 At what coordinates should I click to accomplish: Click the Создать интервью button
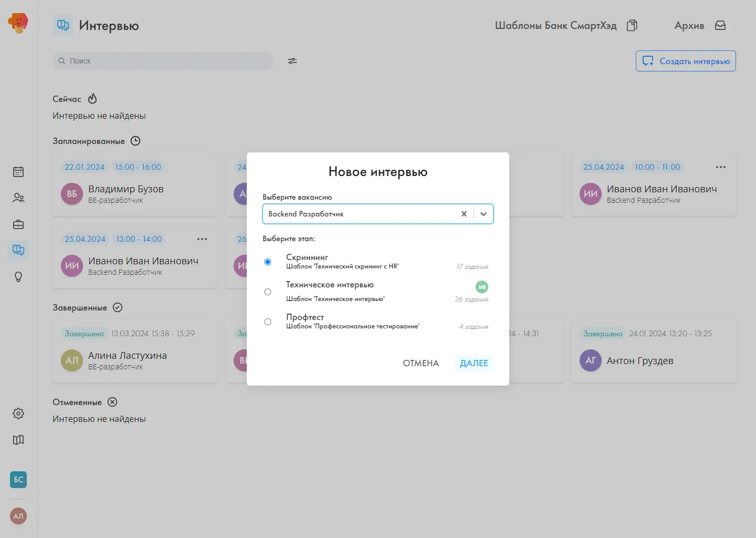[686, 61]
